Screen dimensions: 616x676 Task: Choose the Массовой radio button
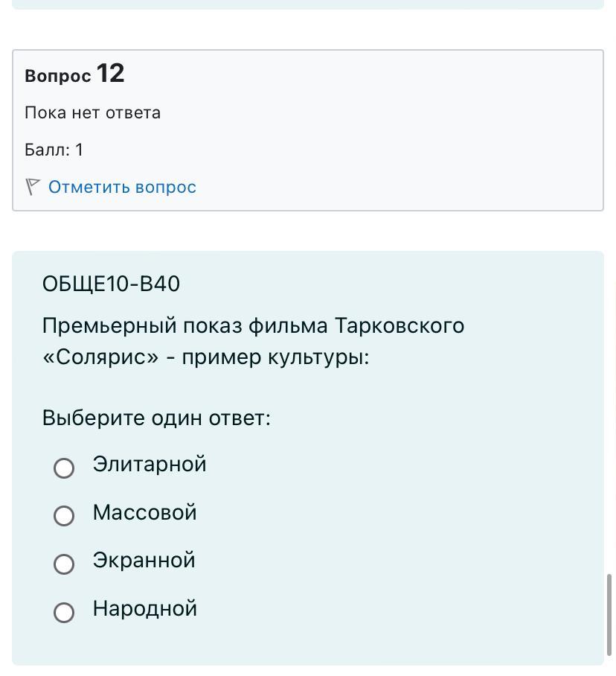tap(64, 516)
